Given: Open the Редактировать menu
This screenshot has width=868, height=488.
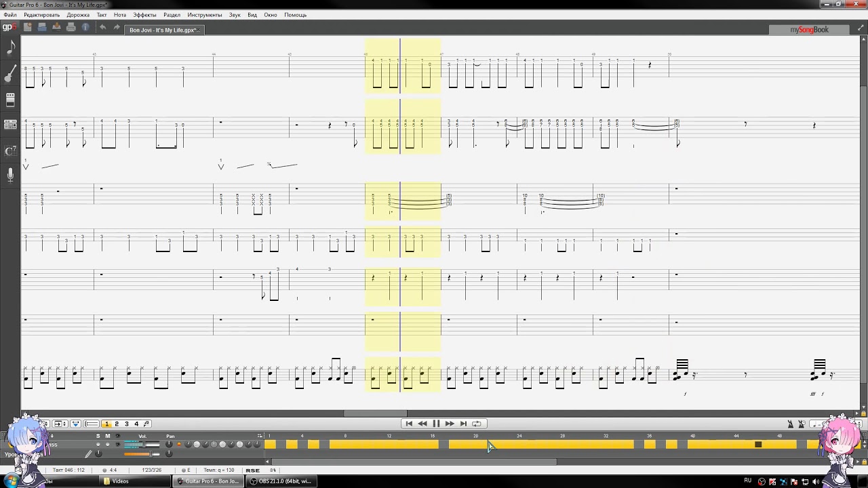Looking at the screenshot, I should [42, 14].
